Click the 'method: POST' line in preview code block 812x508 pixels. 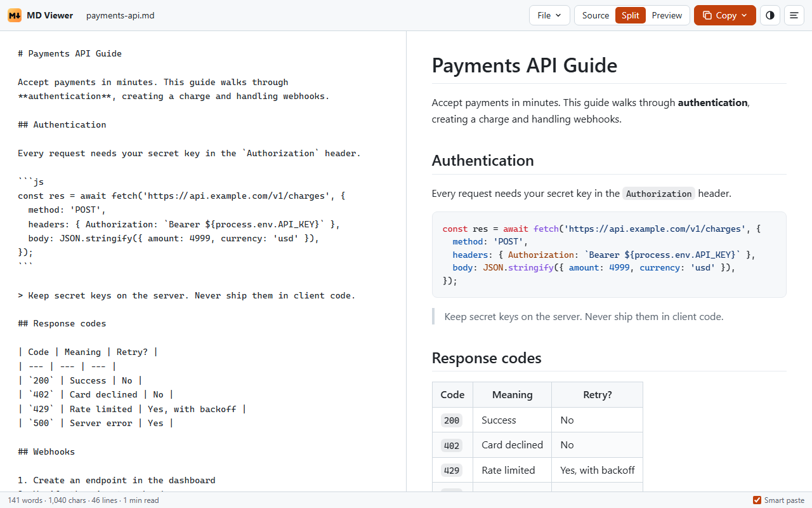(x=490, y=242)
